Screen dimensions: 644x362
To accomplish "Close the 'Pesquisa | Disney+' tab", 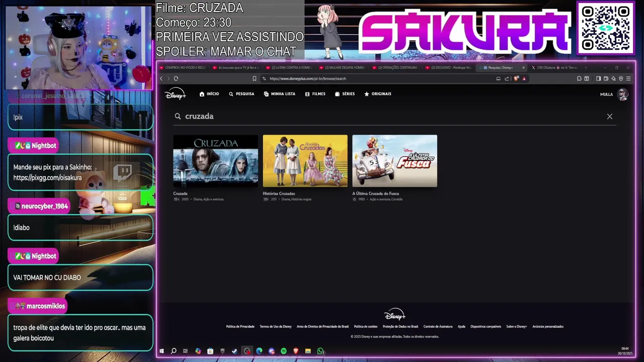I will pos(523,67).
